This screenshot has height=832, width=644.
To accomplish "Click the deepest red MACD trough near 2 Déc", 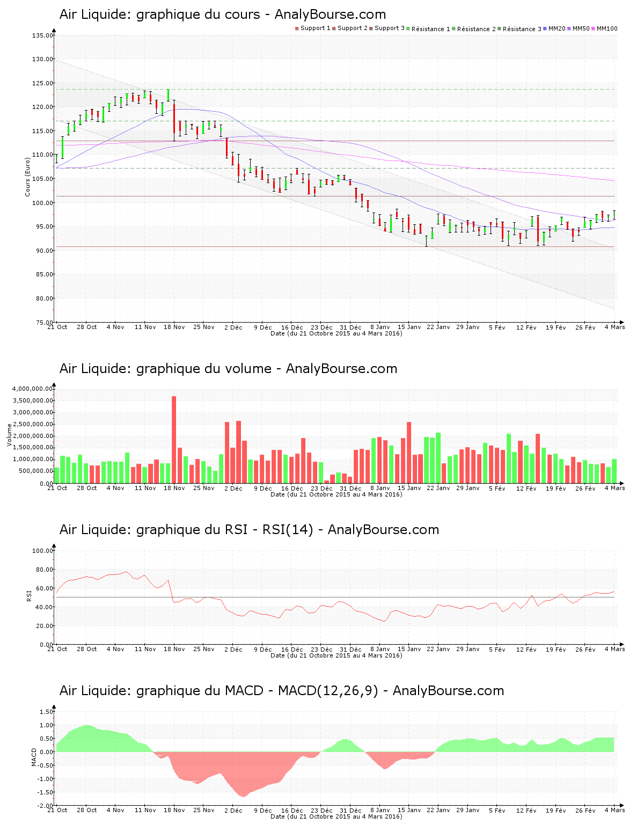I will tap(243, 776).
